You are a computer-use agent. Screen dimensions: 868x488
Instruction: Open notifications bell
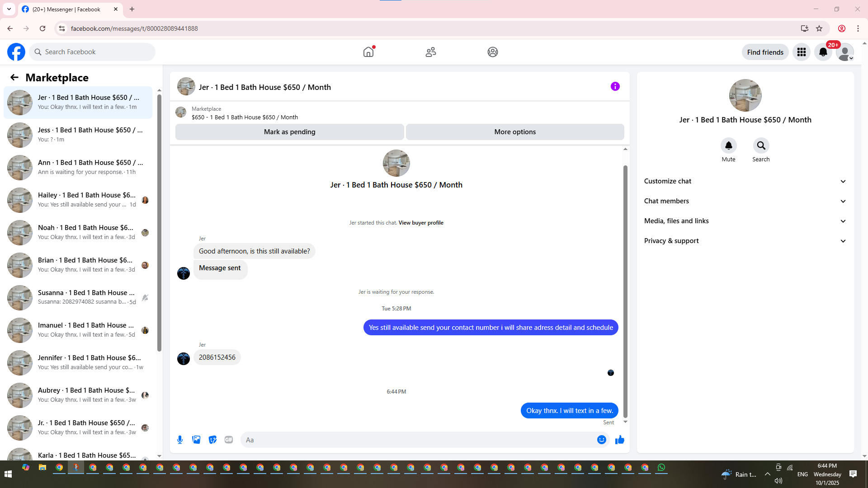pos(823,52)
